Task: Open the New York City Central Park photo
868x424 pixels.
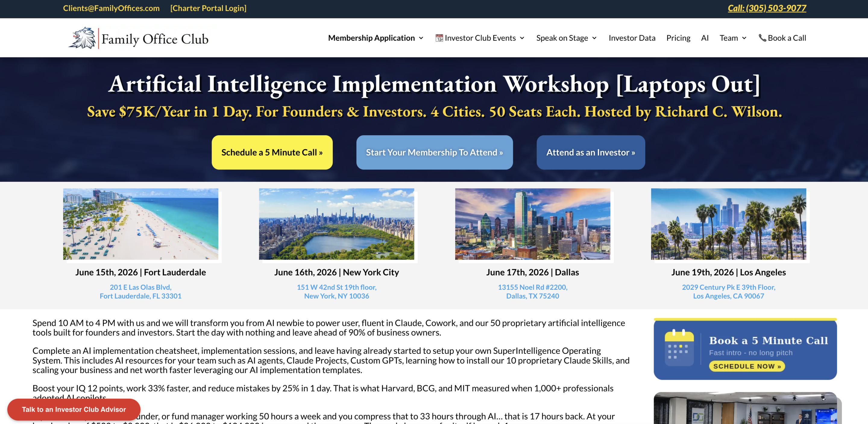Action: 336,224
